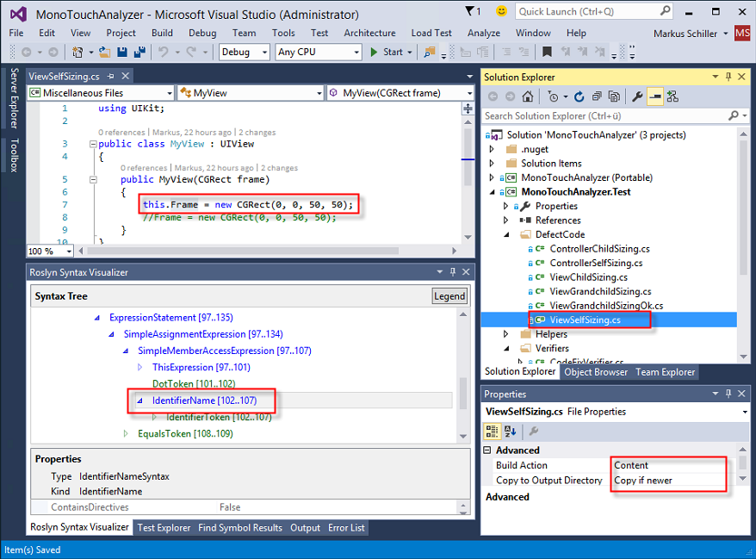This screenshot has height=559, width=756.
Task: Switch to the Error List tab
Action: (x=346, y=528)
